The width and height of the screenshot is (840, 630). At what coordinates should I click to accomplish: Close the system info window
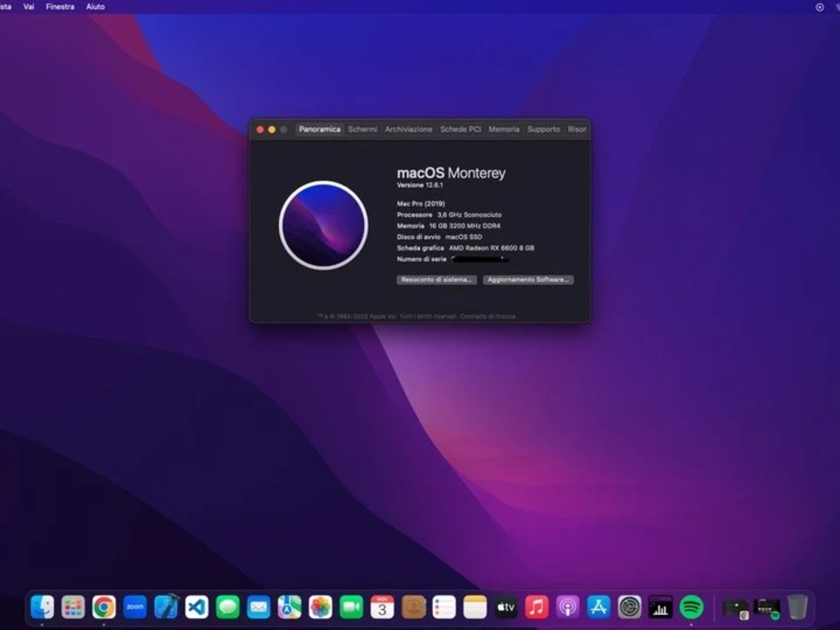tap(260, 129)
